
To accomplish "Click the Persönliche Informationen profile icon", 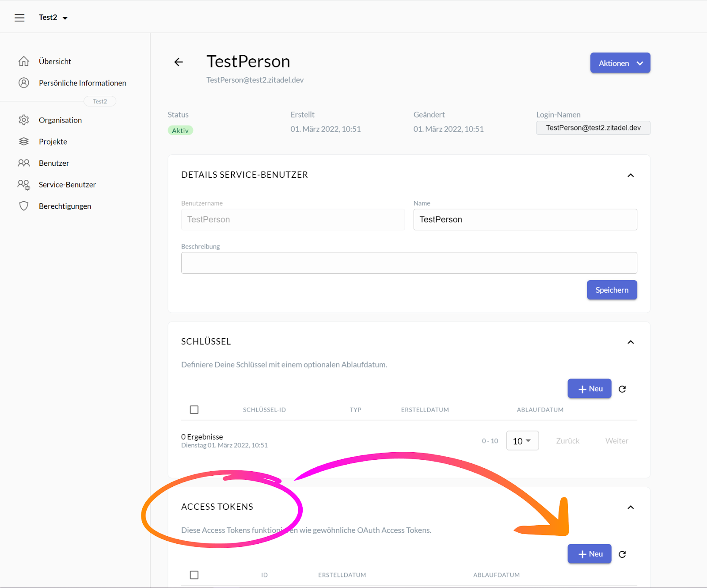I will click(x=24, y=83).
